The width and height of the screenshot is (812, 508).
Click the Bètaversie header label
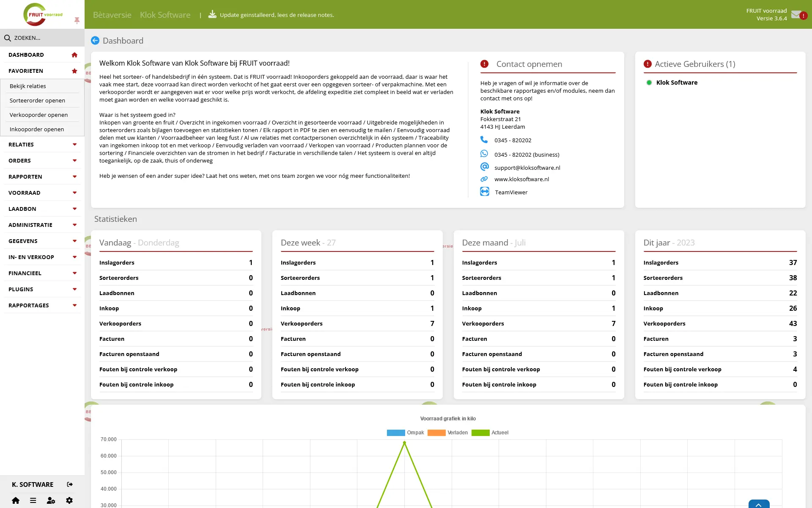pyautogui.click(x=112, y=15)
